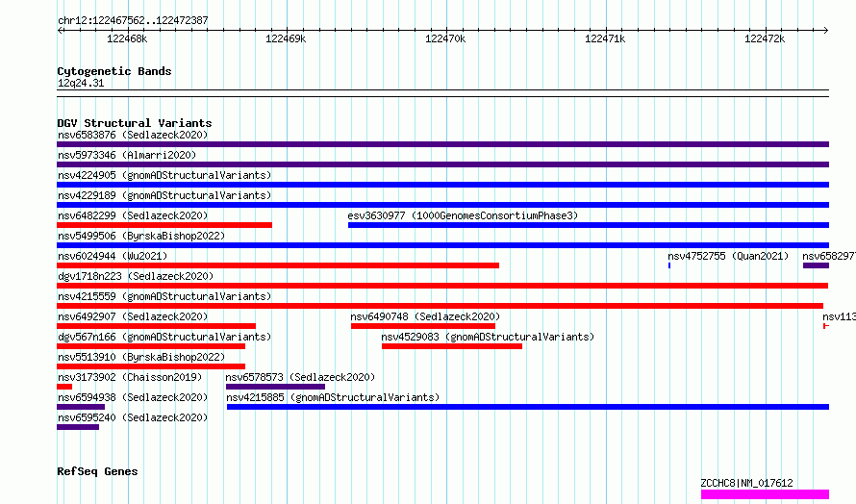
Task: Click the 122471k ruler tick label
Action: [x=605, y=38]
